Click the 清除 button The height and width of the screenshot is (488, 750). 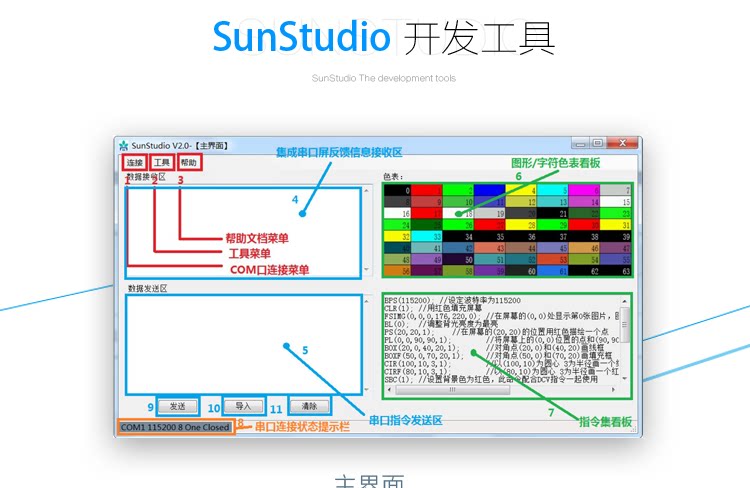tap(309, 406)
